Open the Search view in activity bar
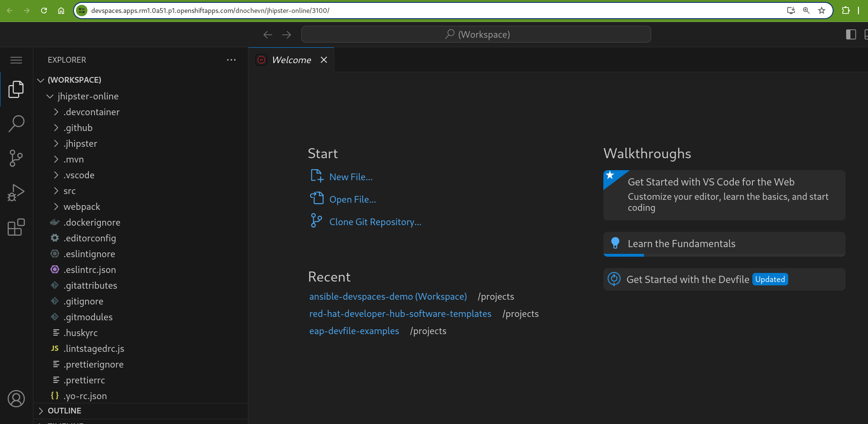Image resolution: width=868 pixels, height=424 pixels. click(16, 123)
